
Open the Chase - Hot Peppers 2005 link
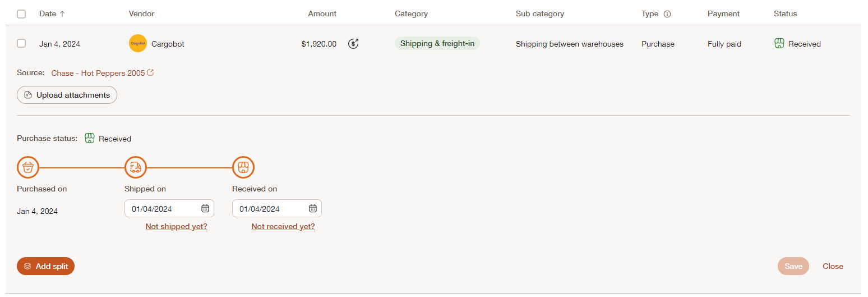click(x=98, y=73)
